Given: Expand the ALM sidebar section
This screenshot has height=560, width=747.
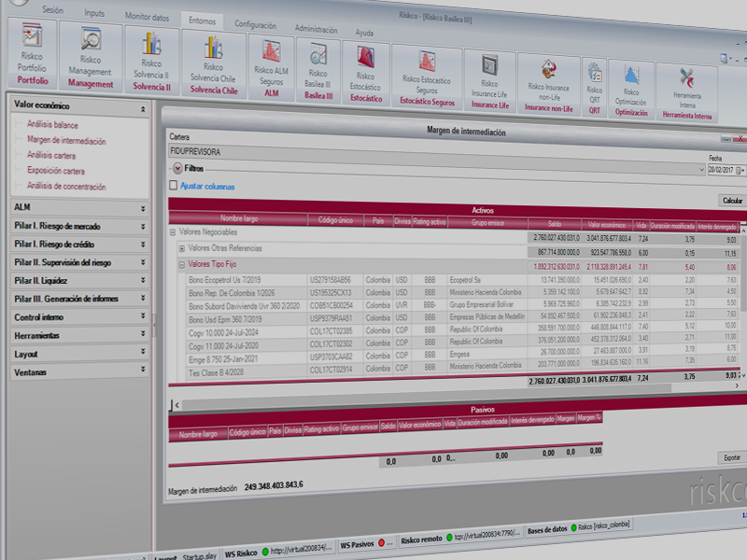Looking at the screenshot, I should pyautogui.click(x=143, y=208).
